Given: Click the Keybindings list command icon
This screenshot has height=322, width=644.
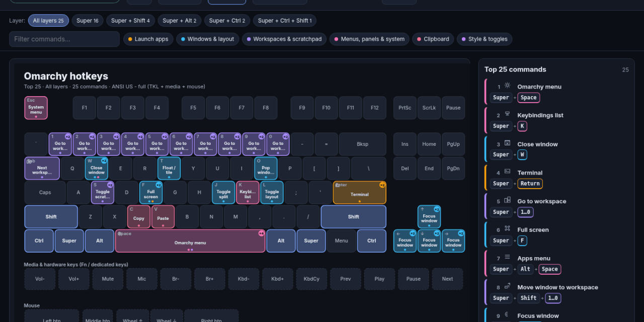Looking at the screenshot, I should (507, 114).
